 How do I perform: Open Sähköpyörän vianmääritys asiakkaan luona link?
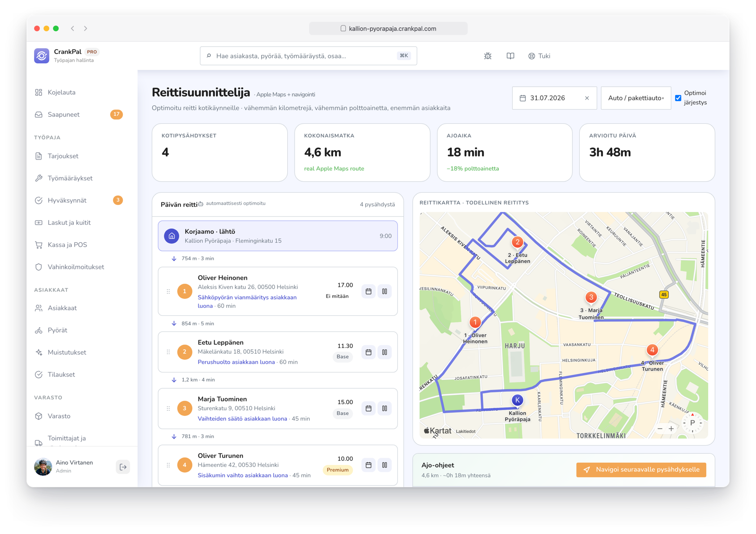point(247,302)
